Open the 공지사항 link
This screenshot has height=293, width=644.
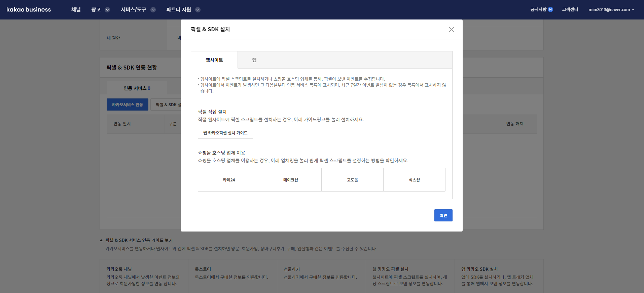click(538, 9)
